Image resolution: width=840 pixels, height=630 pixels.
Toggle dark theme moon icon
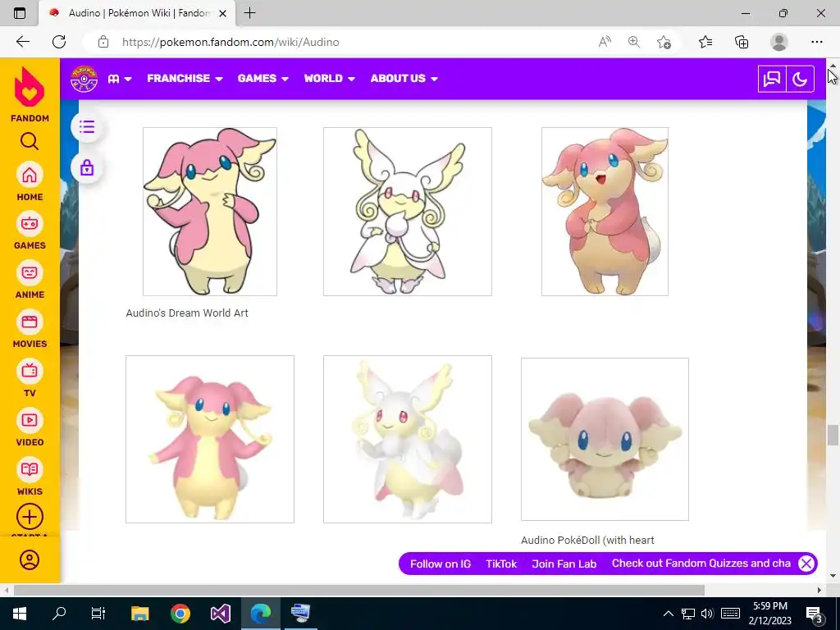click(x=800, y=80)
